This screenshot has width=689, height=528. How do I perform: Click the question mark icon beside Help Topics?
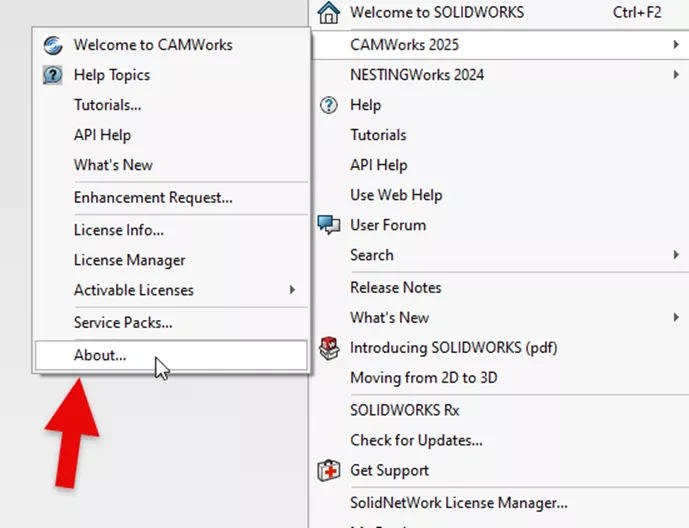[53, 75]
